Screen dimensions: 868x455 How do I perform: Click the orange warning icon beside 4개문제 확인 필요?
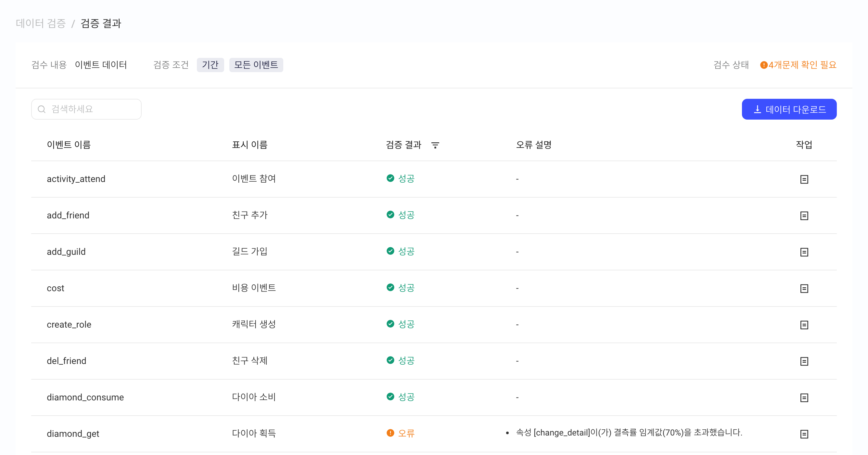click(x=763, y=65)
